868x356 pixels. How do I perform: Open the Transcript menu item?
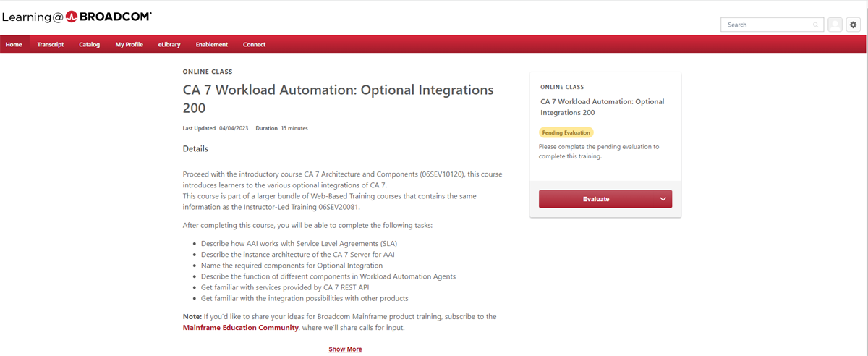(51, 44)
